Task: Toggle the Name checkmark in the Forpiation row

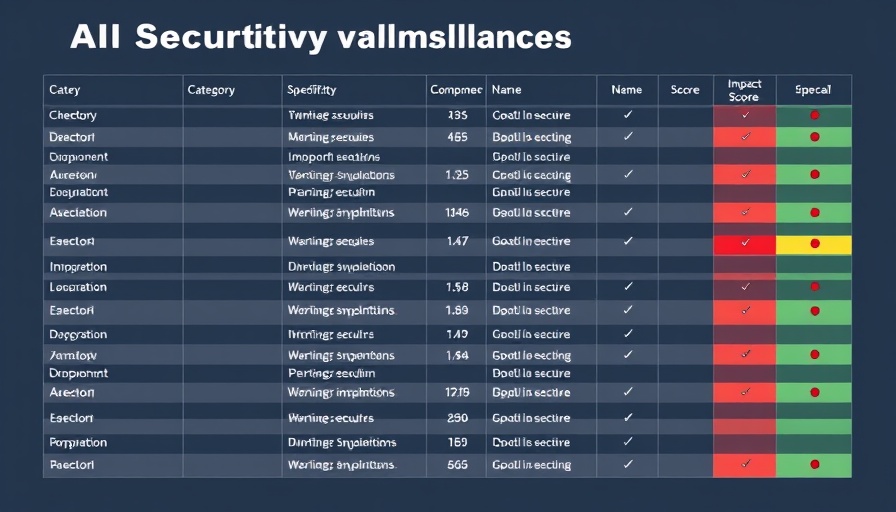Action: pos(628,441)
